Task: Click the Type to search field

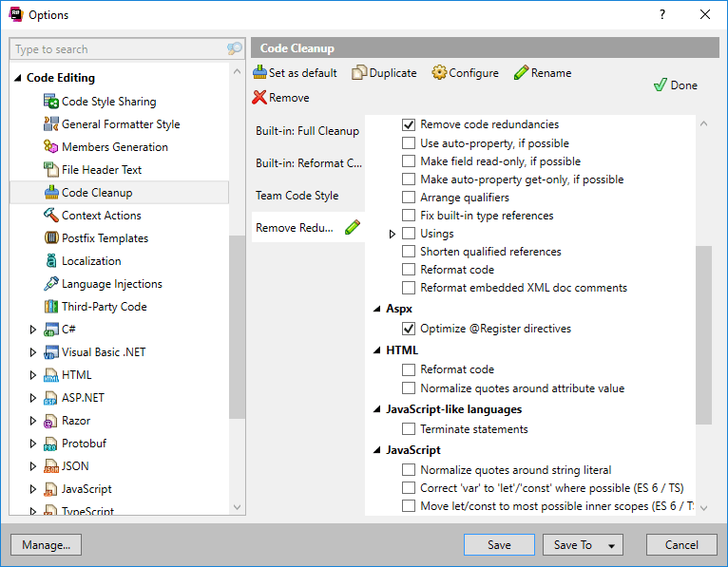Action: pos(114,49)
